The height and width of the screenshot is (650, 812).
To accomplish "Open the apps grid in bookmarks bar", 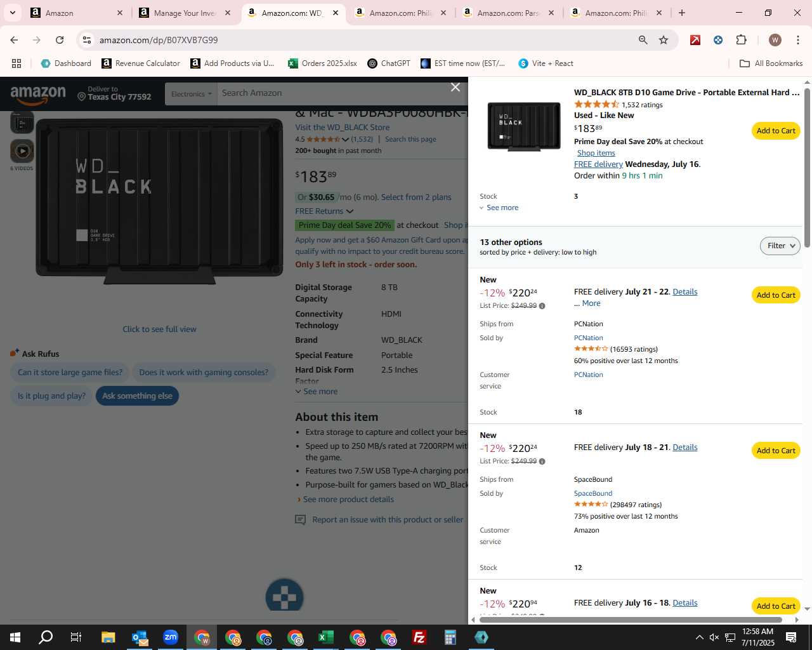I will coord(16,63).
